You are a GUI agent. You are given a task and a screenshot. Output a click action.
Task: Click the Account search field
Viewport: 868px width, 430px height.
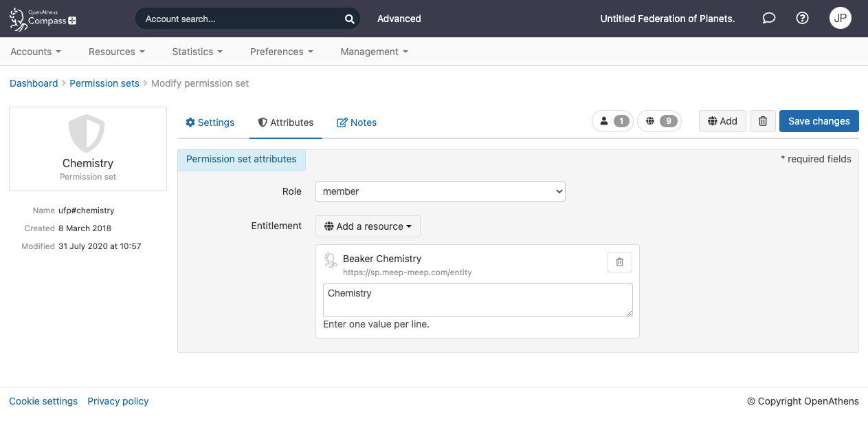point(241,19)
